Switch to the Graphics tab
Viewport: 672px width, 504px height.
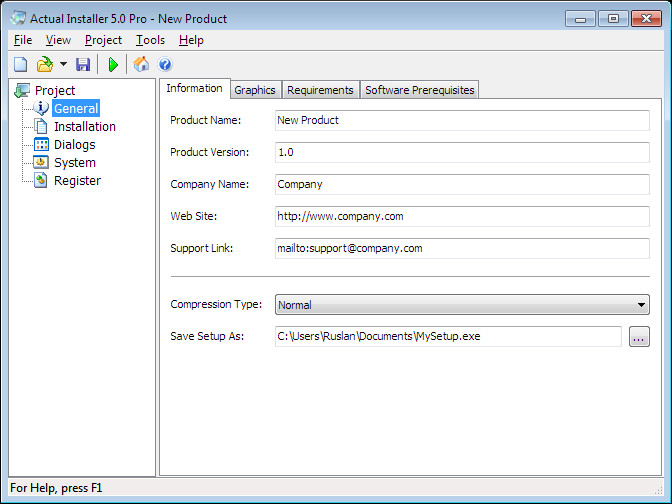pyautogui.click(x=255, y=90)
